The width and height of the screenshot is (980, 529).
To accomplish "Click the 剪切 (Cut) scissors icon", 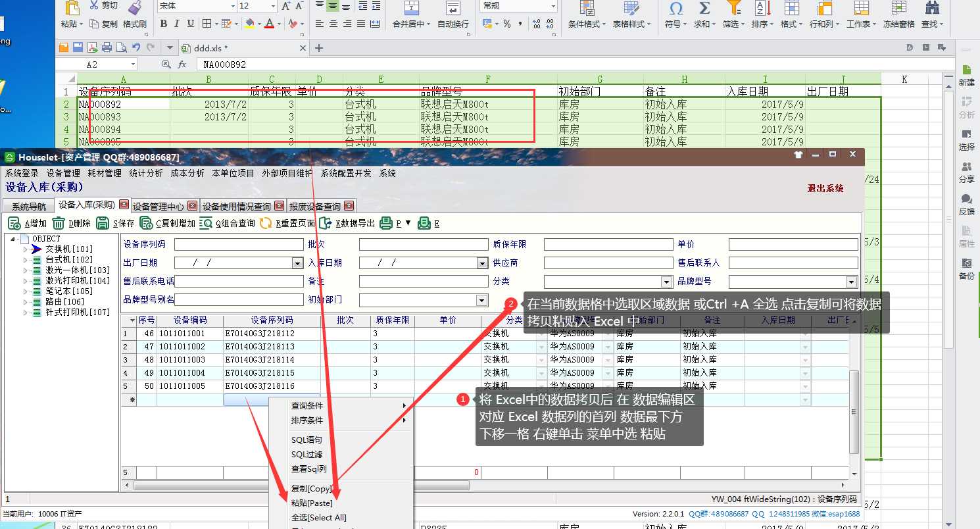I will 94,5.
